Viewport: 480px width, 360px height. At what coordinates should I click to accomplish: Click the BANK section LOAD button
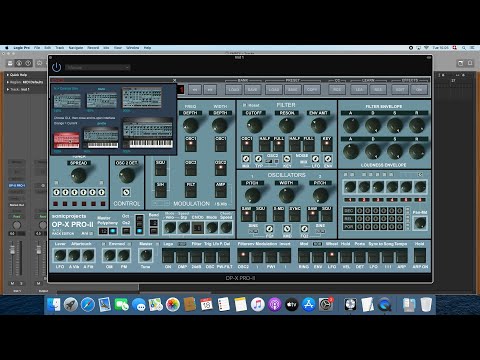tap(234, 89)
